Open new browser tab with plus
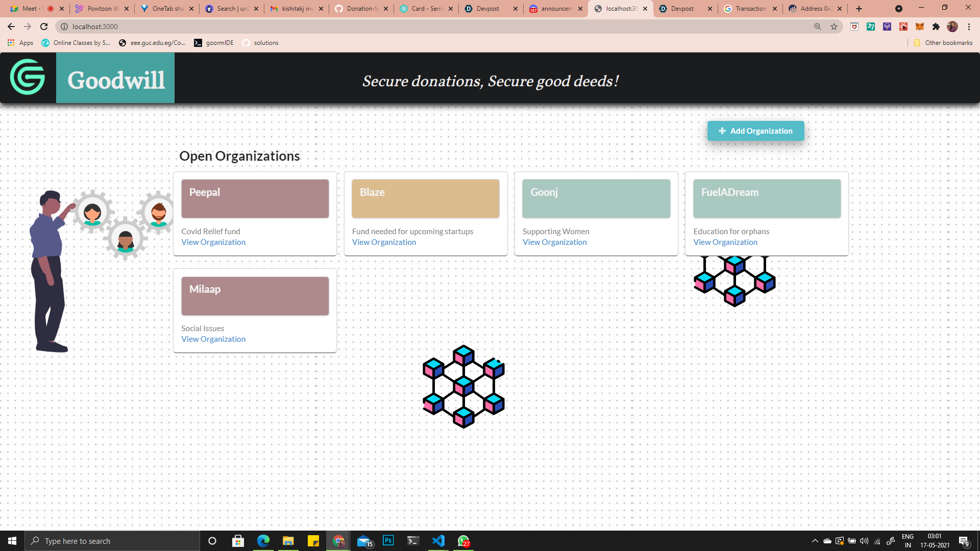Image resolution: width=980 pixels, height=551 pixels. [x=859, y=9]
